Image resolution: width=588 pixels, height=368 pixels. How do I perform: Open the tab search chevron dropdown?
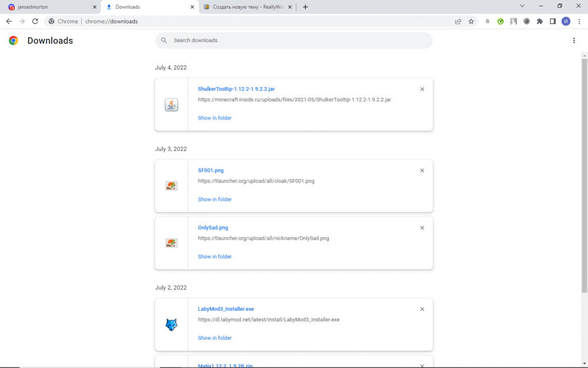522,6
